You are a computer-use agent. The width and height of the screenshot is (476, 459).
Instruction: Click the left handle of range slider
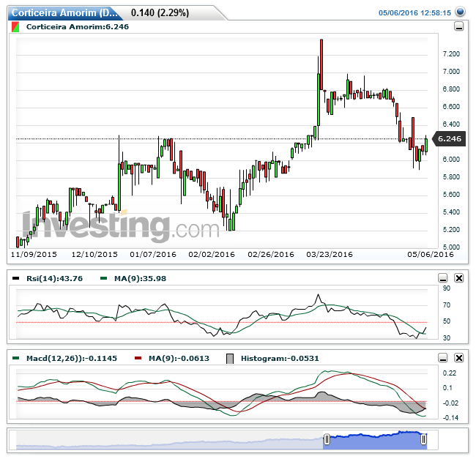tap(327, 439)
